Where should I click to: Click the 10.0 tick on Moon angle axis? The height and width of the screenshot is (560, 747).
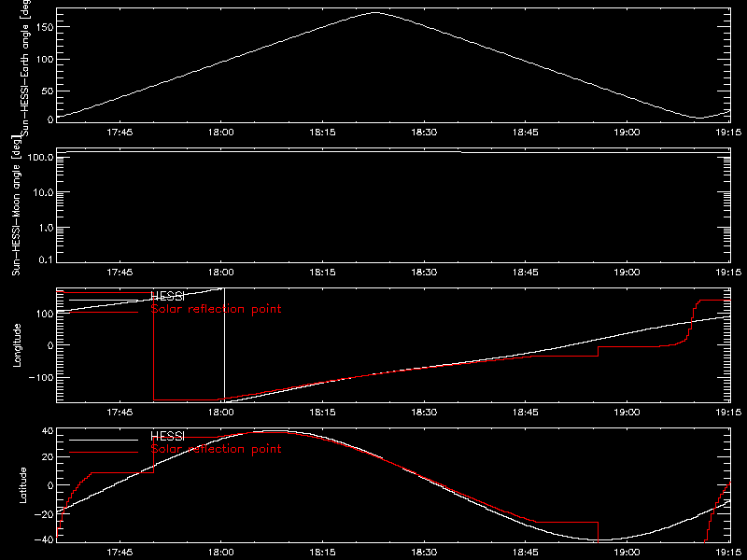[42, 192]
